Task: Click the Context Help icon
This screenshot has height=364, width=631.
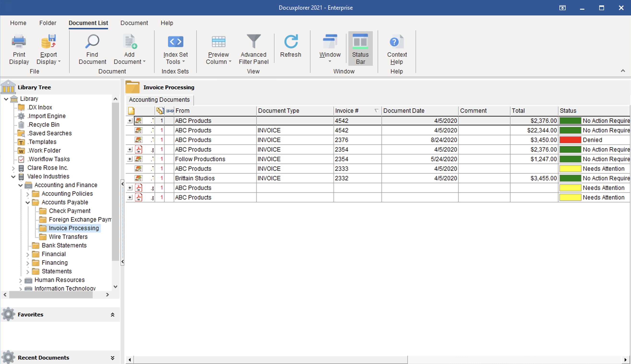Action: (397, 41)
